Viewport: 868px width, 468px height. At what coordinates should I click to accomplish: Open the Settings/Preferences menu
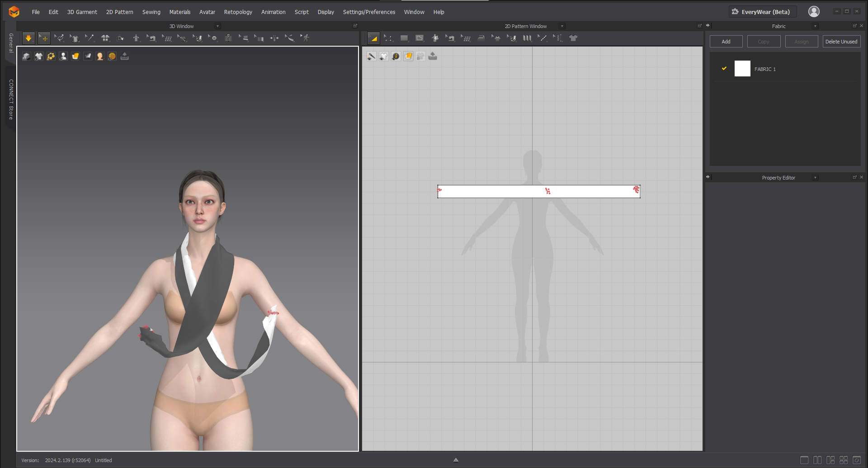pyautogui.click(x=369, y=12)
